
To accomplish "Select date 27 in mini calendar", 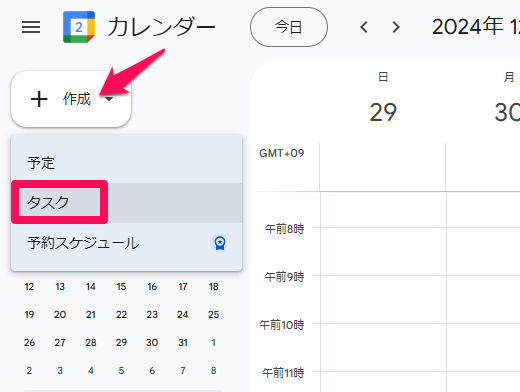I will coord(60,342).
